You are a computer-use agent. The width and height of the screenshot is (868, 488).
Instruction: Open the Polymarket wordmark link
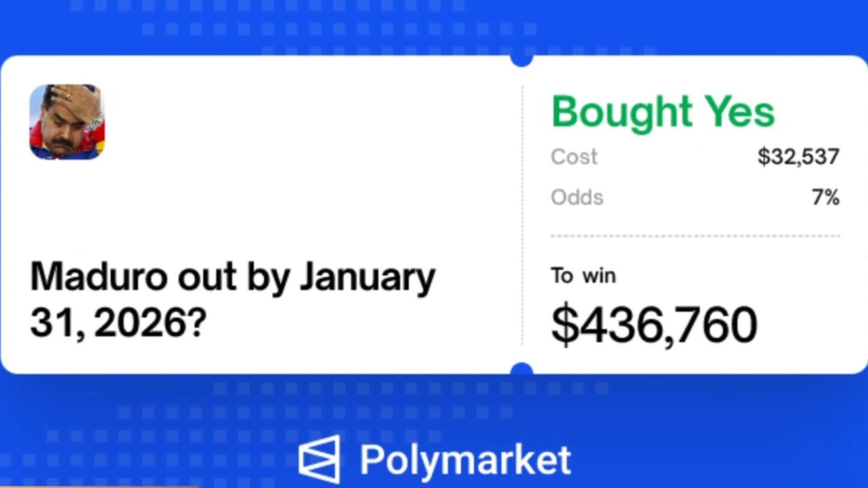[465, 460]
